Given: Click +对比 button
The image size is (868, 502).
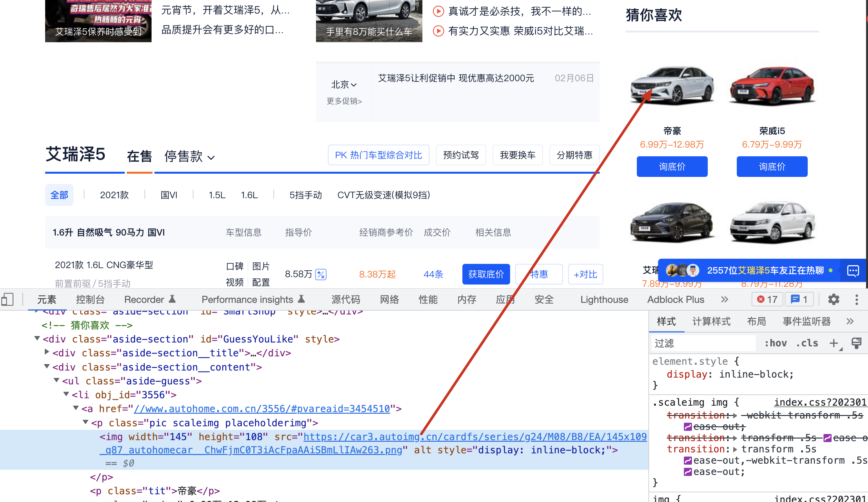Looking at the screenshot, I should [585, 274].
